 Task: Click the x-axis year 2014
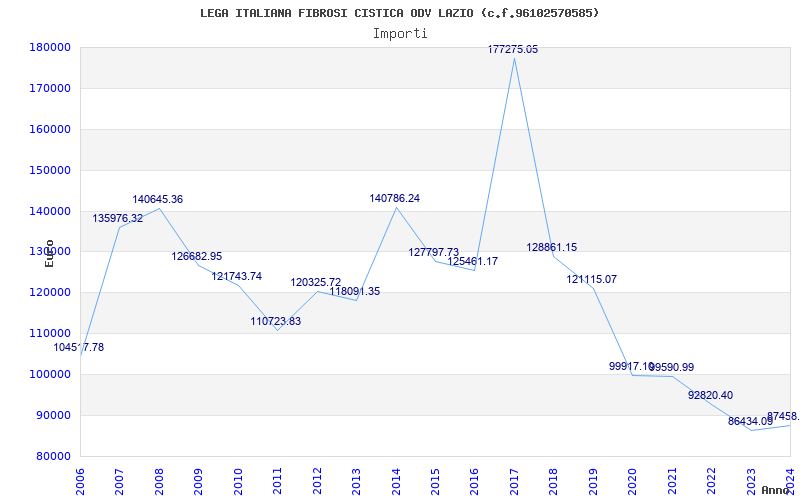click(396, 482)
